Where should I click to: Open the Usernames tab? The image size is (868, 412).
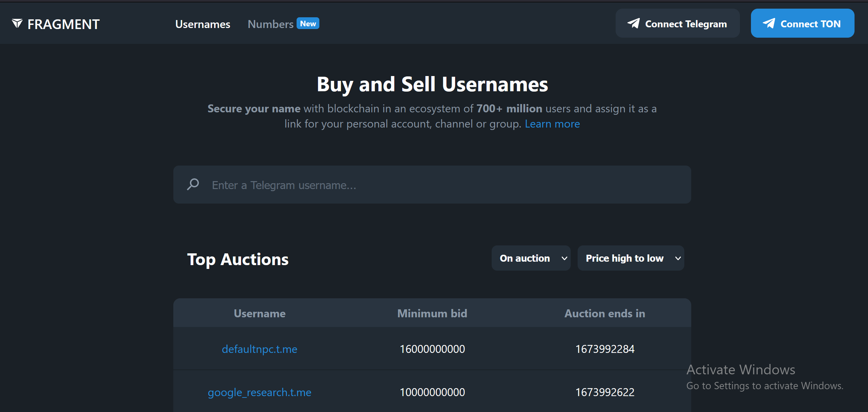click(x=203, y=24)
